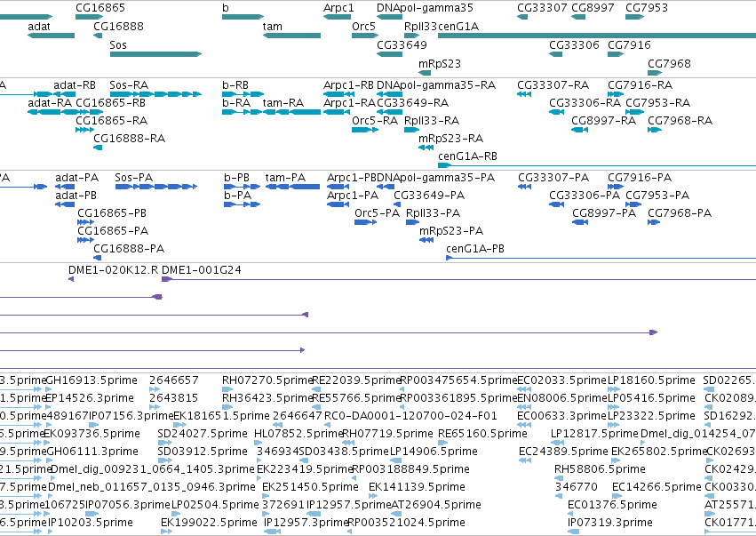Click the cenG1A-RB transcript label
The width and height of the screenshot is (756, 536).
[x=467, y=156]
